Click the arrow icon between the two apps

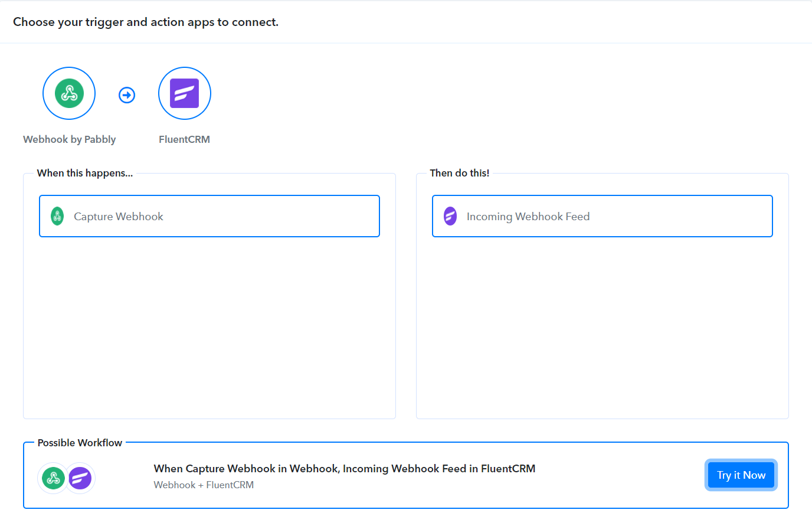coord(127,95)
